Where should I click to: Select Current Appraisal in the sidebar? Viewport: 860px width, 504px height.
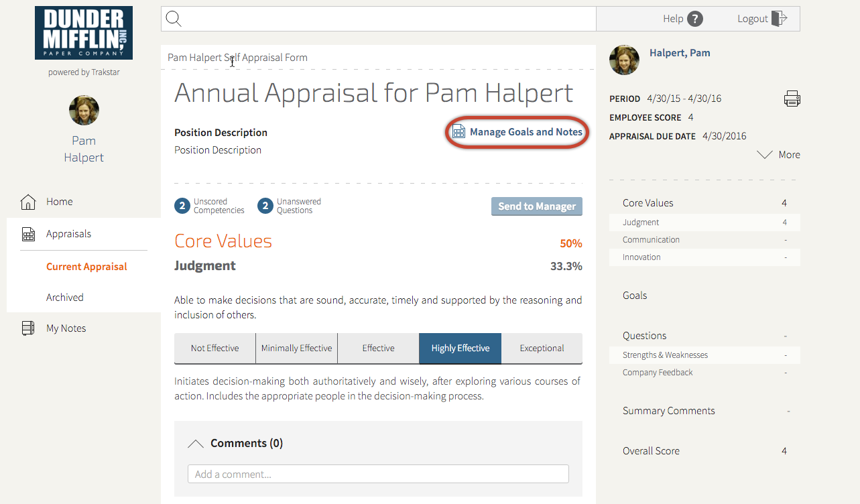coord(86,267)
